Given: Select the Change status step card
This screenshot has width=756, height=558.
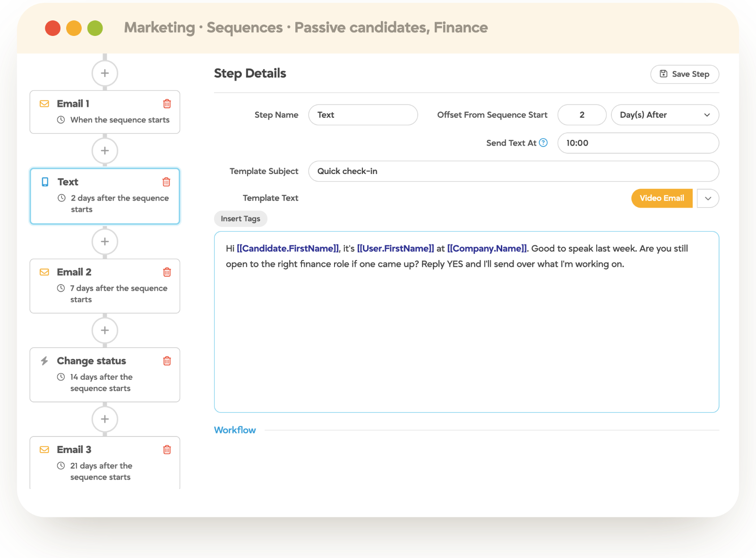Looking at the screenshot, I should point(105,375).
